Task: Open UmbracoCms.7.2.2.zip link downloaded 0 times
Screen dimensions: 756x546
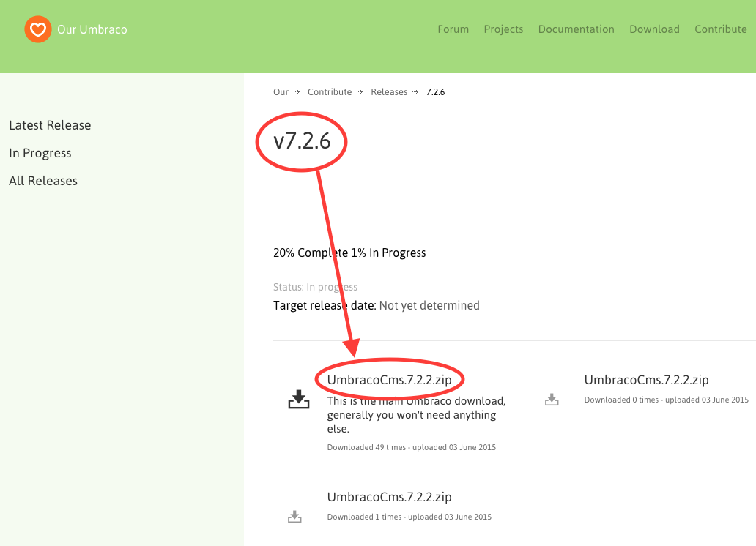Action: click(647, 380)
